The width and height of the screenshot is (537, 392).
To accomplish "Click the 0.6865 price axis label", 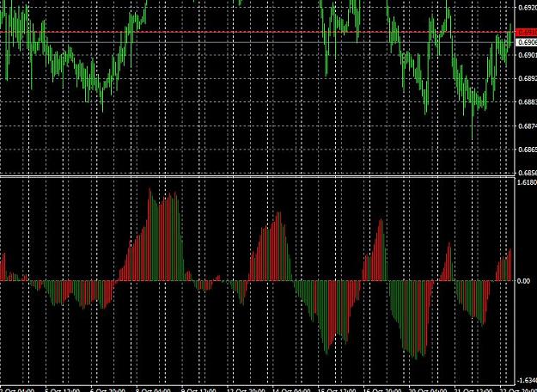I will [x=528, y=150].
